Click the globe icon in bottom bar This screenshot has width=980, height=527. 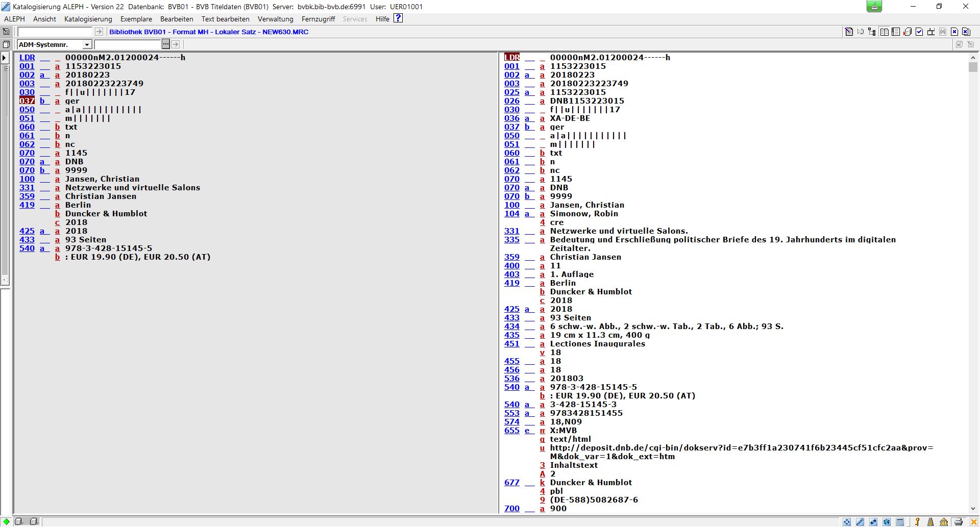tap(887, 522)
